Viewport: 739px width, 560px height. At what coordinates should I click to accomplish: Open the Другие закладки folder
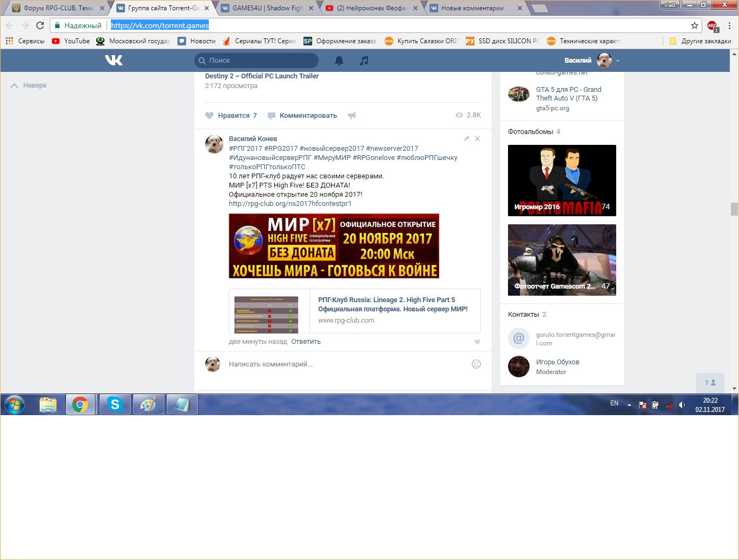coord(700,41)
